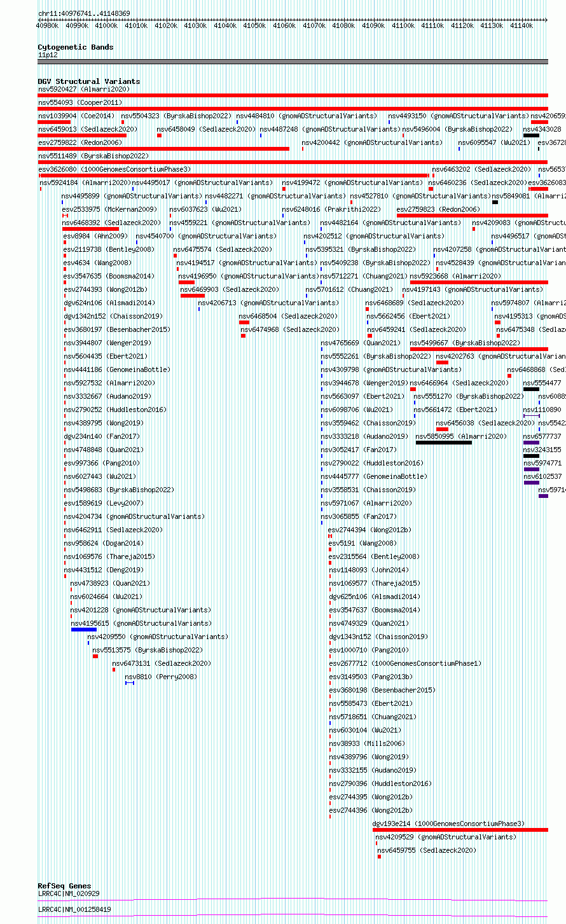This screenshot has width=566, height=924.
Task: Click the red bar under dgv193e214
Action: coord(460,830)
